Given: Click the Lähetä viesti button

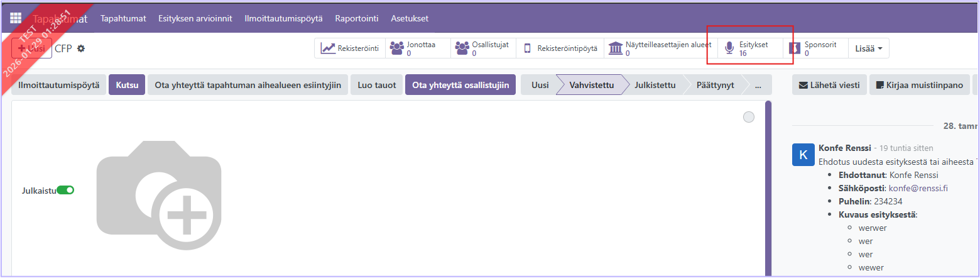Looking at the screenshot, I should click(829, 85).
